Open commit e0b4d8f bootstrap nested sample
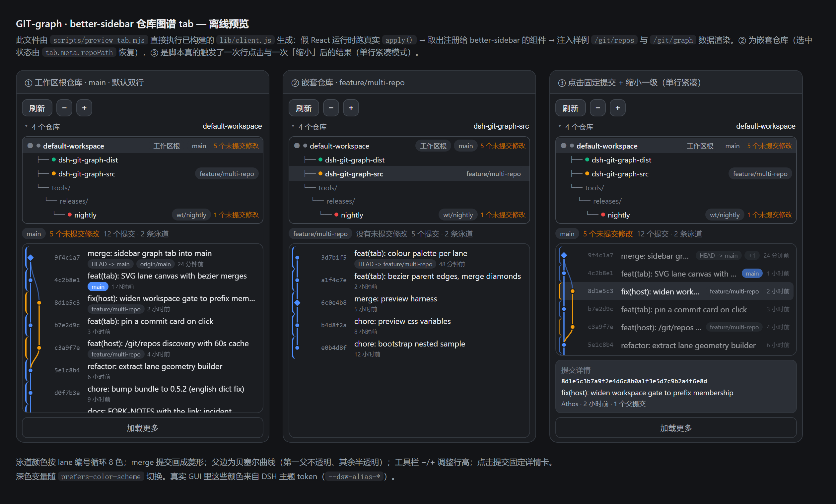Screen dimensions: 836x504 [x=409, y=347]
